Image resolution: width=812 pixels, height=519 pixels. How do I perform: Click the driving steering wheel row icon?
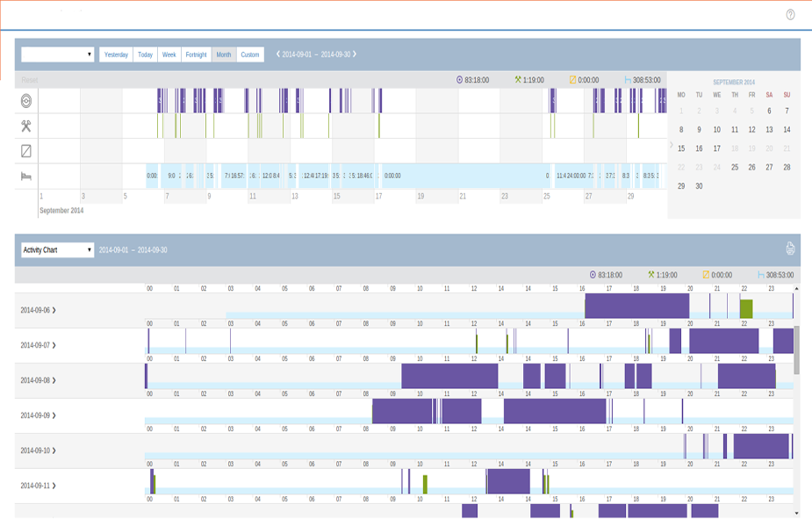coord(26,101)
